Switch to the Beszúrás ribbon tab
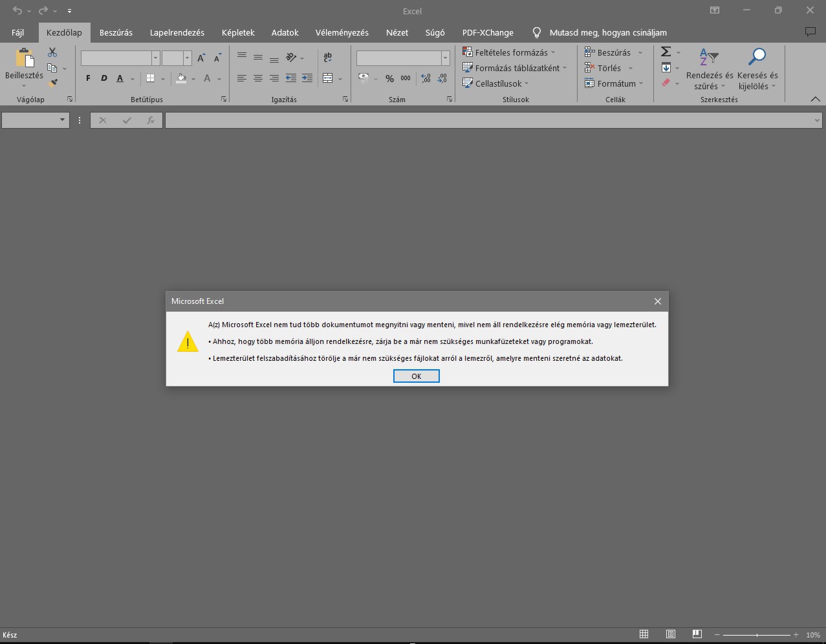 [x=116, y=32]
